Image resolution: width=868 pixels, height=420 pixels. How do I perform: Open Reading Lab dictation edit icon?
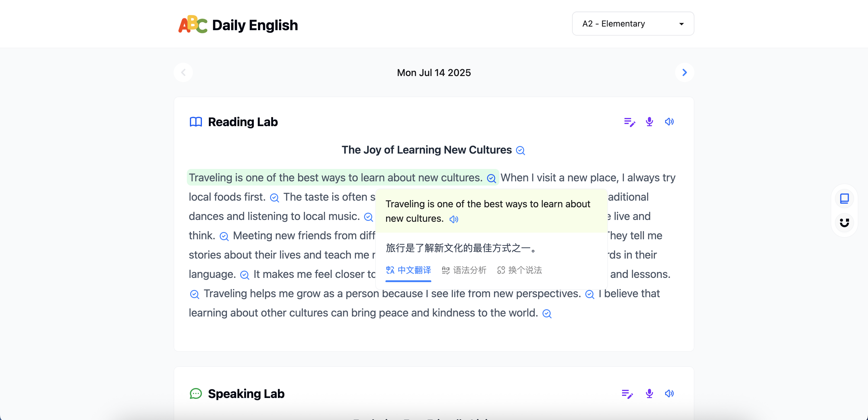coord(629,122)
